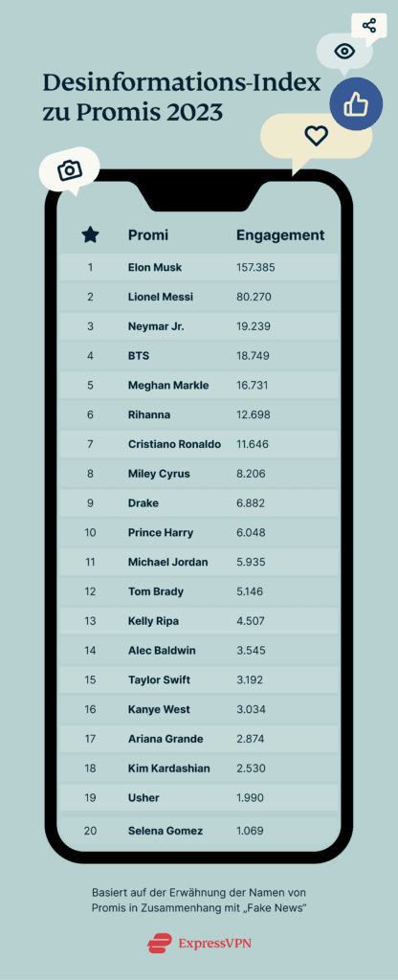Click the share icon bubble

coord(369,26)
